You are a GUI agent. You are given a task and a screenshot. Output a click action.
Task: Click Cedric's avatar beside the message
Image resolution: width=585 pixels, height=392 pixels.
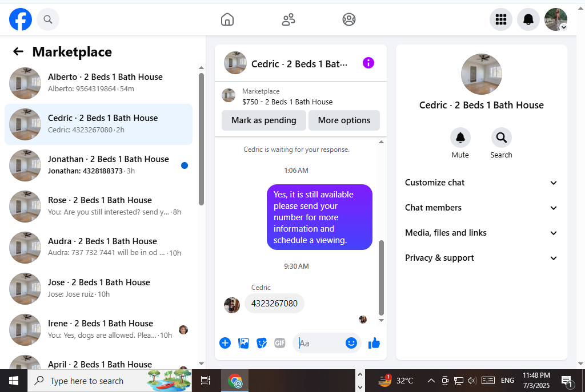232,305
